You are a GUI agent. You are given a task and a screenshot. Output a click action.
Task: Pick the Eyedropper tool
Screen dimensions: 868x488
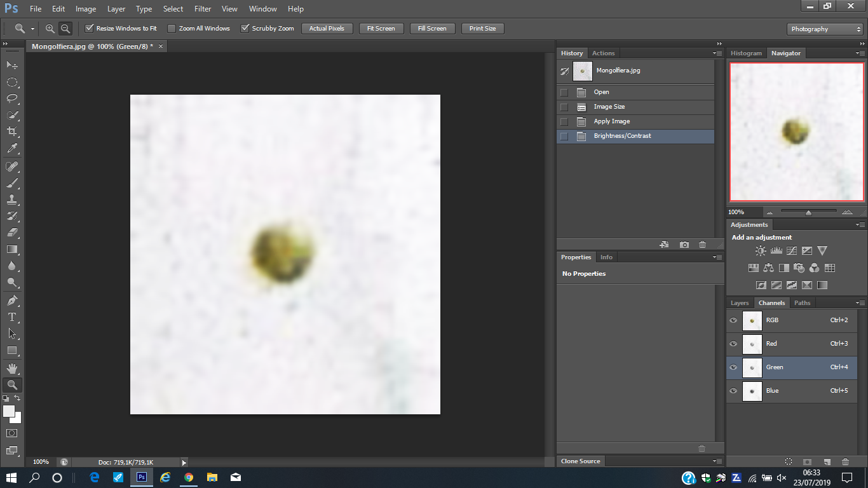click(x=11, y=149)
